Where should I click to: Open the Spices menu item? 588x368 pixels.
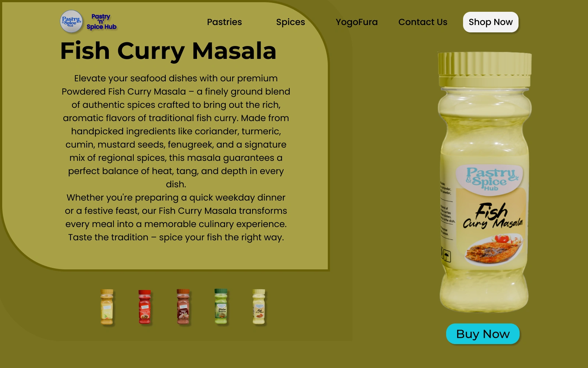pyautogui.click(x=291, y=22)
